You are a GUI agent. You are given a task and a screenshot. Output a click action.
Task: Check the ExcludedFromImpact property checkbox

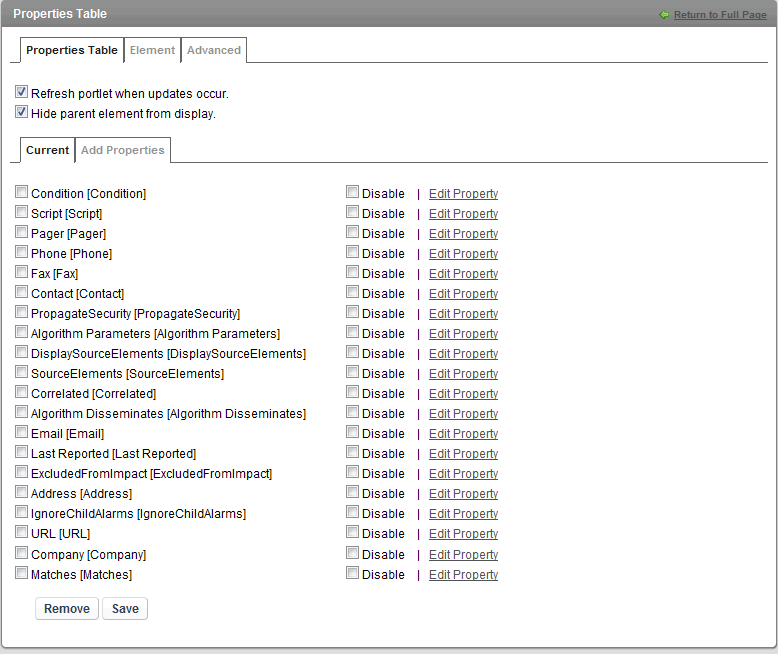tap(21, 471)
